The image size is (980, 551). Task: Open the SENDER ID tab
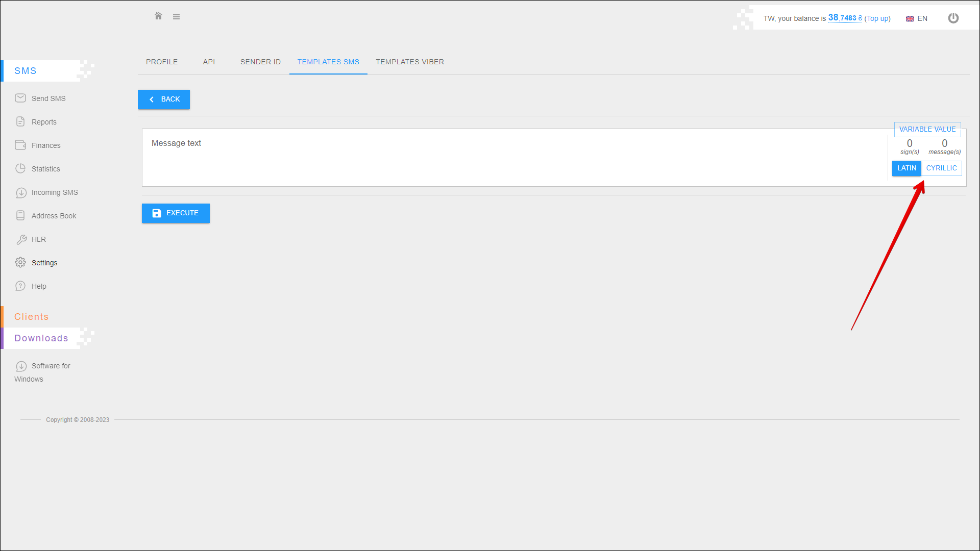[x=260, y=62]
